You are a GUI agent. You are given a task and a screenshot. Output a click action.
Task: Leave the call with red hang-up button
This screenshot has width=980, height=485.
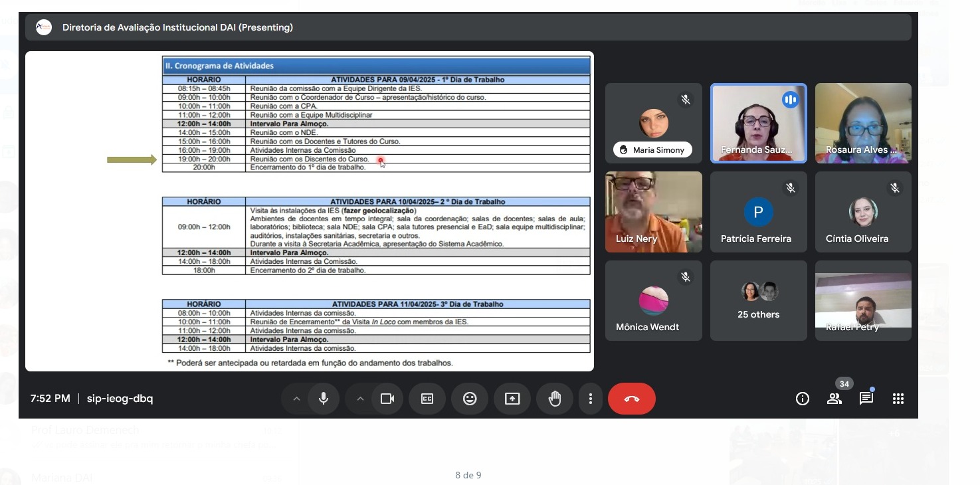click(631, 399)
